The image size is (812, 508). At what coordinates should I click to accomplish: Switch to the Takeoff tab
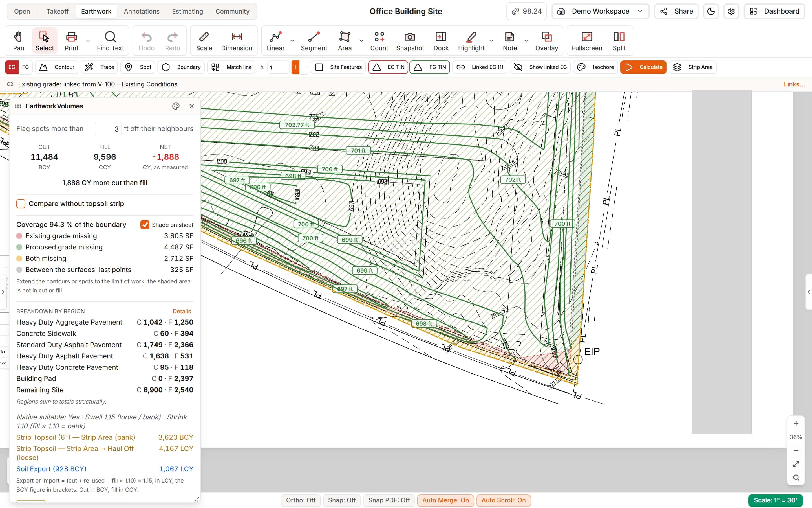[x=58, y=11]
